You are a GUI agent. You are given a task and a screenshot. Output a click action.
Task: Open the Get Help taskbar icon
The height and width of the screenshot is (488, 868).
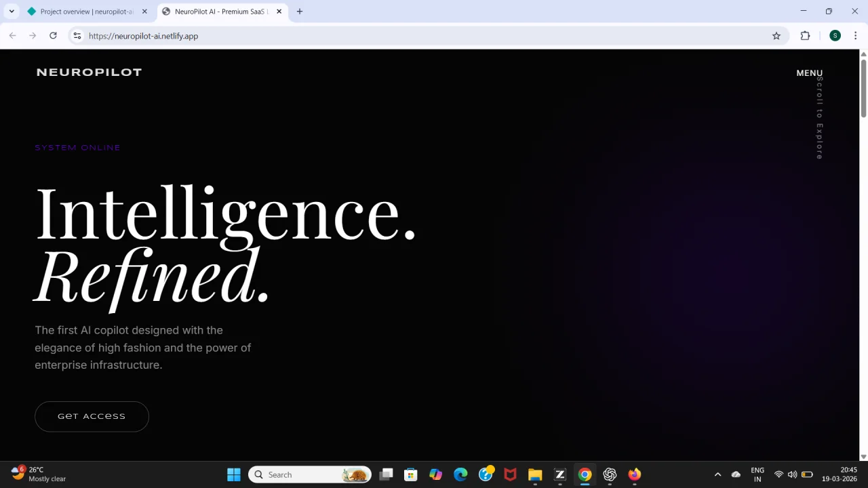click(x=486, y=474)
